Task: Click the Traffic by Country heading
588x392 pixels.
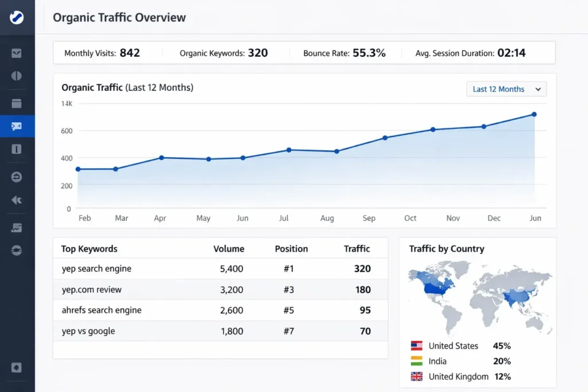Action: (447, 249)
